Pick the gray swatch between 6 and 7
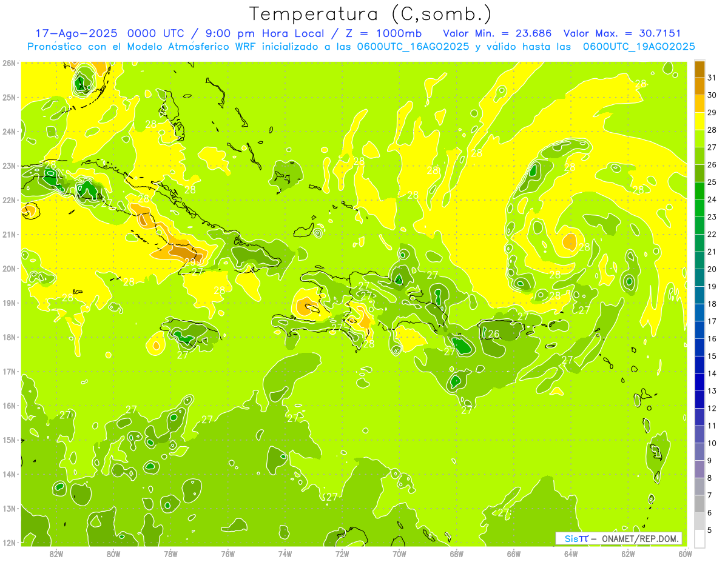The image size is (728, 562). [699, 504]
